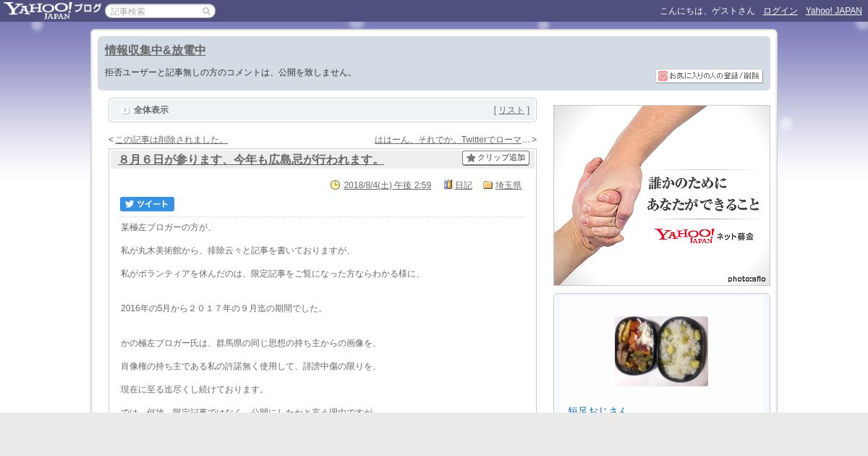Click the star Clip Add button

495,158
